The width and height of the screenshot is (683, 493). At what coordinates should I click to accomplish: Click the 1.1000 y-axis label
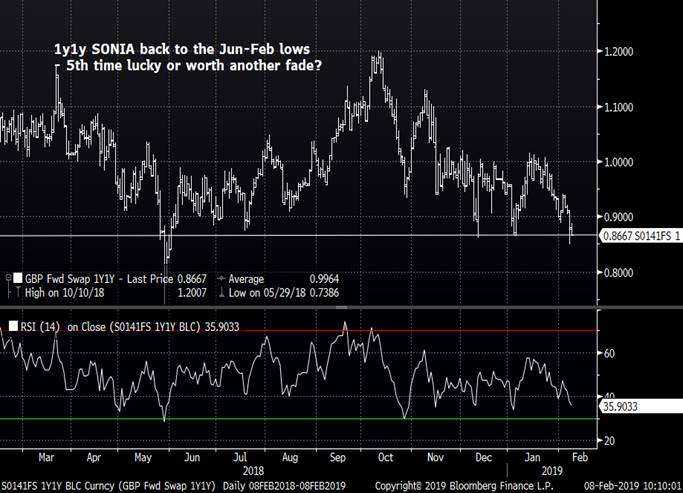tap(619, 107)
